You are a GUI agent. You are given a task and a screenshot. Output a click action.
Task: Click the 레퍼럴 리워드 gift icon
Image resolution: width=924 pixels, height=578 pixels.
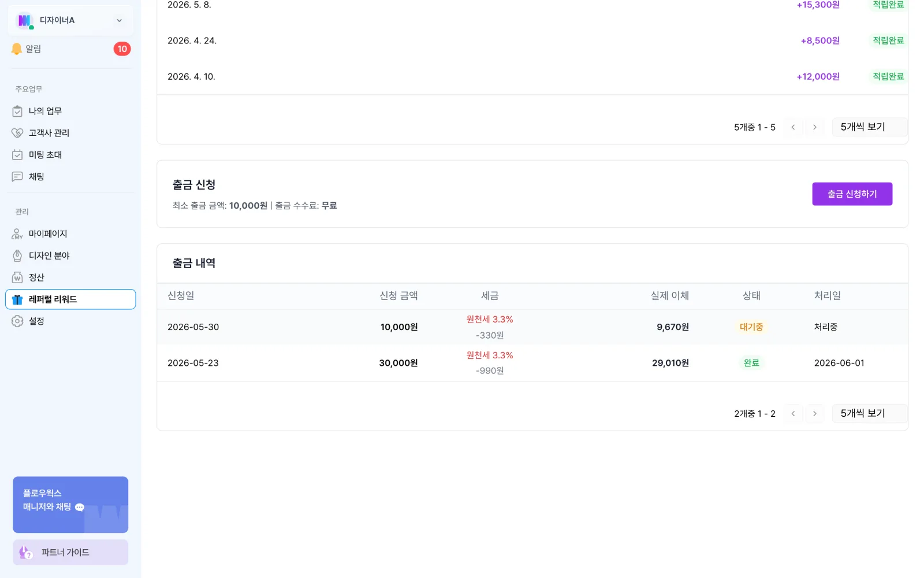coord(17,299)
